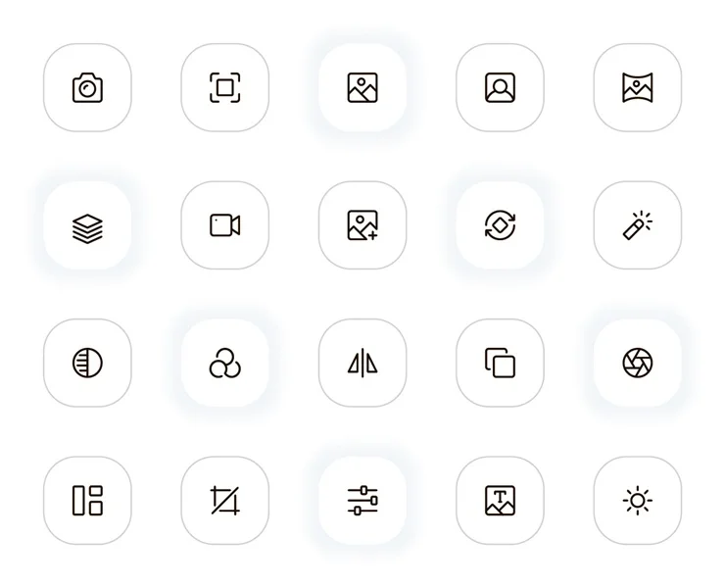
Task: Choose the crop tool icon
Action: (x=224, y=500)
